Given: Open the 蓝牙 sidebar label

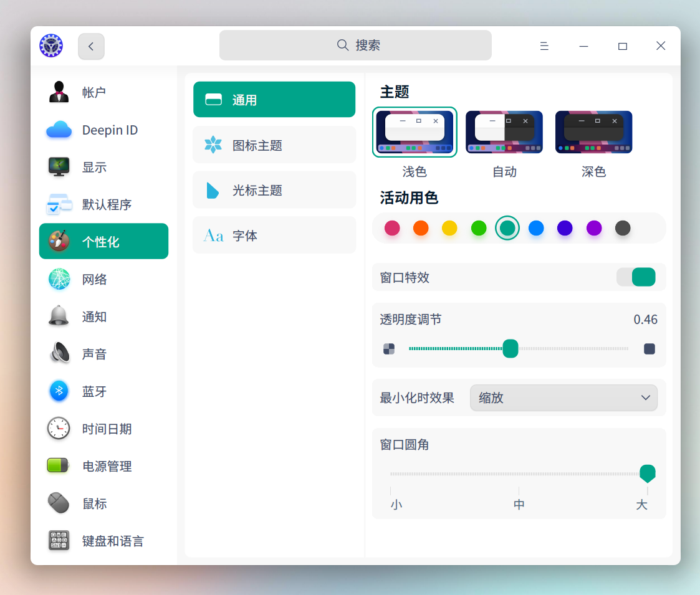Looking at the screenshot, I should point(95,391).
